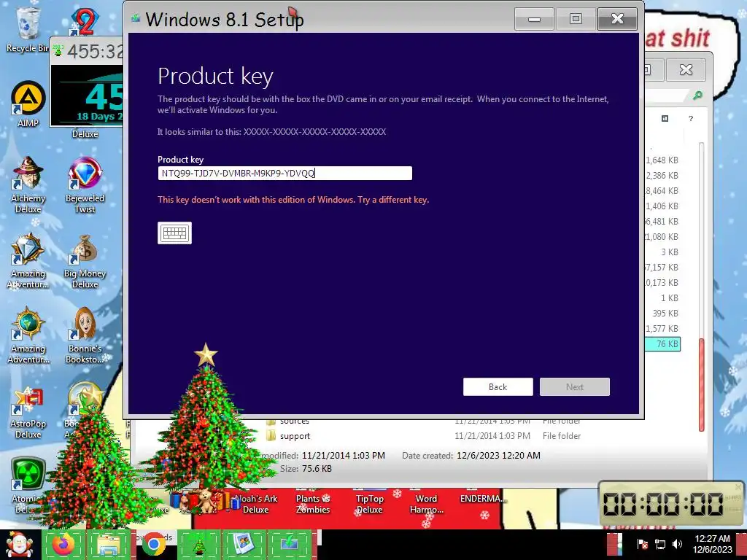747x560 pixels.
Task: Open the Recycle Bin desktop icon
Action: coord(28,29)
